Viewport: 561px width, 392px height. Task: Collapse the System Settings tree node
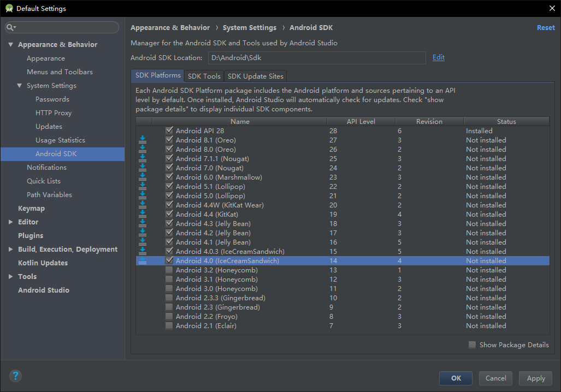click(19, 86)
